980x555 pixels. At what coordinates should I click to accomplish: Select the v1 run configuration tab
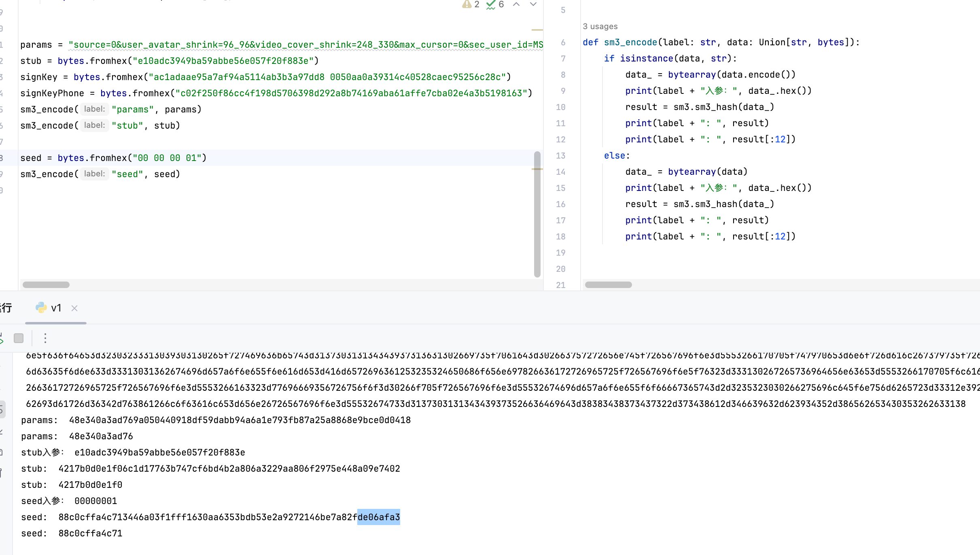(56, 308)
